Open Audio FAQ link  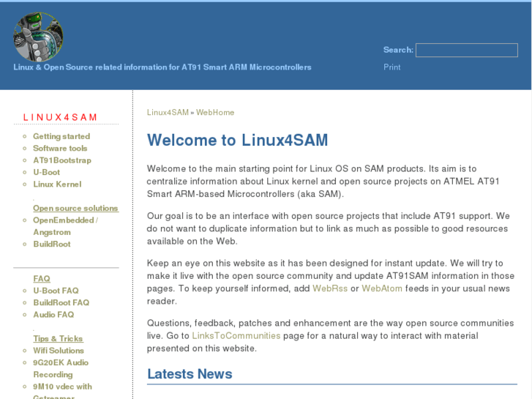coord(53,315)
